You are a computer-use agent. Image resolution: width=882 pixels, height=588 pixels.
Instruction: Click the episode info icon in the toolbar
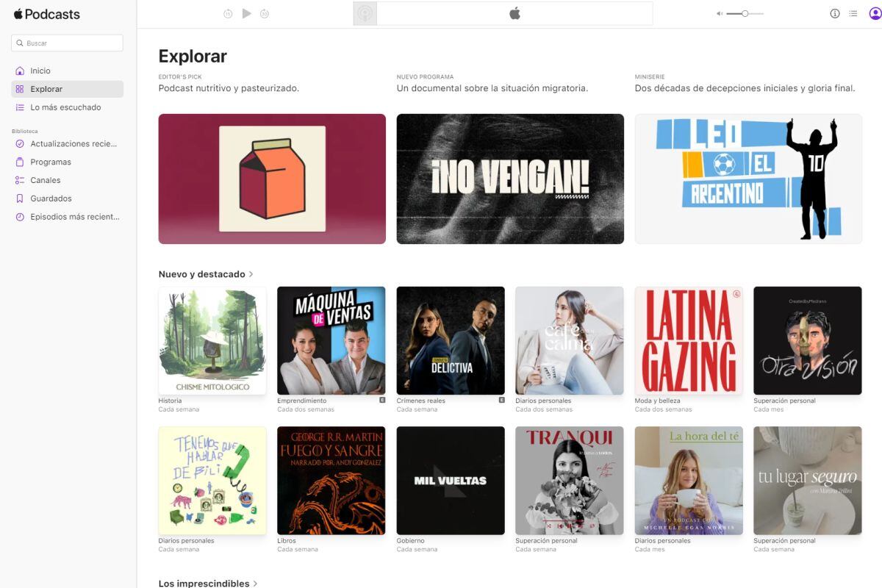coord(835,12)
